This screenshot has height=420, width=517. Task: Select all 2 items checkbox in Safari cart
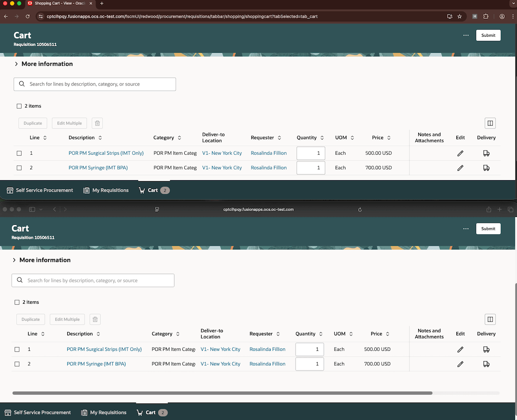click(x=17, y=302)
